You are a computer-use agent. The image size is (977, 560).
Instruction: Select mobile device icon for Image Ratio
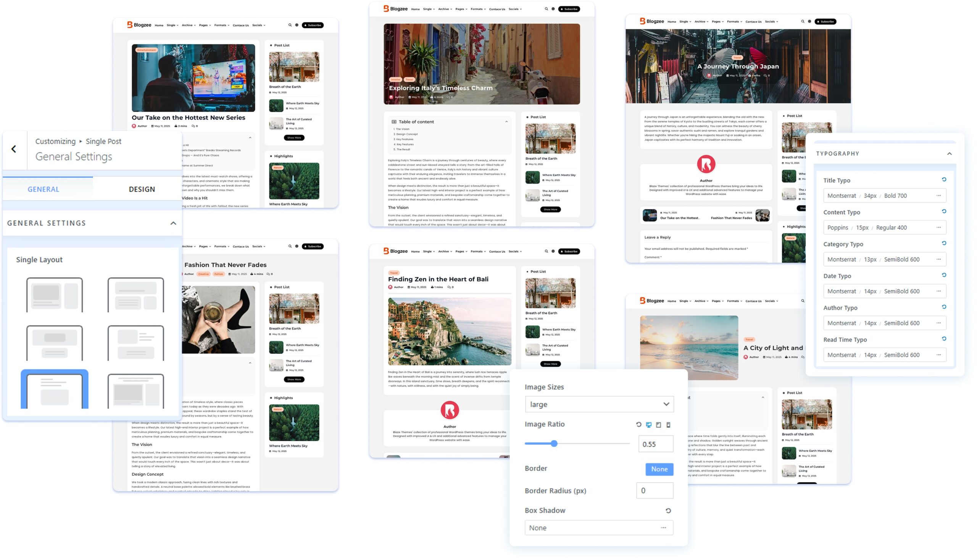coord(668,425)
